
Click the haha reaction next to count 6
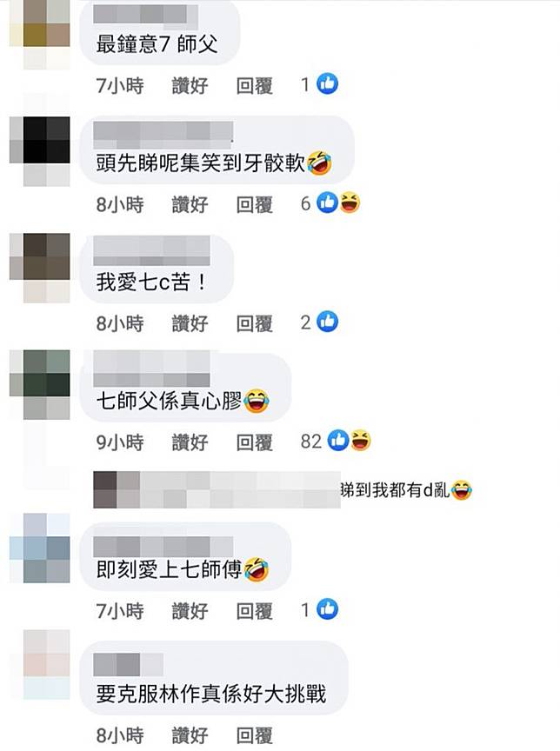350,203
